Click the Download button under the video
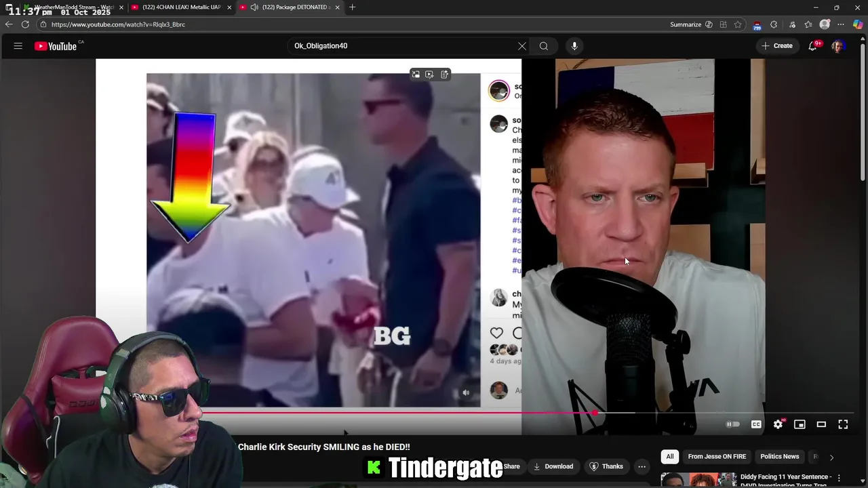This screenshot has width=868, height=488. [x=553, y=466]
